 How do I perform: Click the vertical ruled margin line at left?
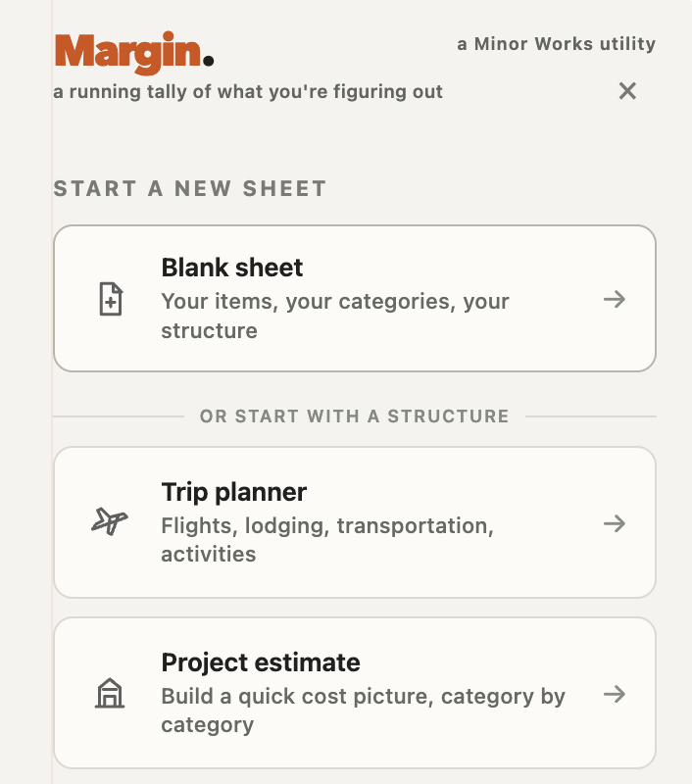[52, 392]
